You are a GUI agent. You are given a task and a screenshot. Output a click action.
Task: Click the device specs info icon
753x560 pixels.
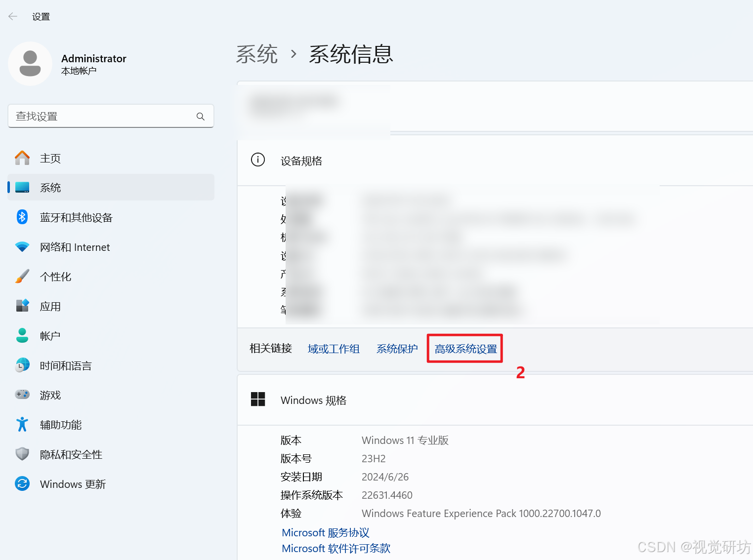[x=258, y=160]
